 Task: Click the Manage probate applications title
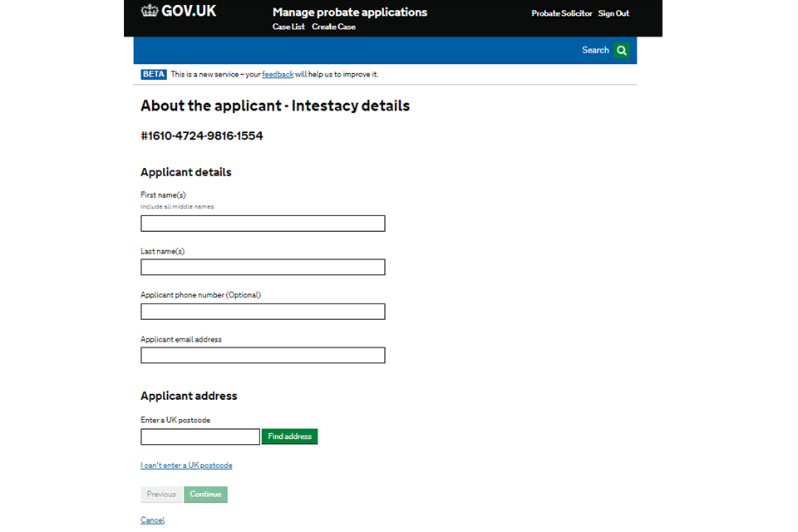coord(349,12)
